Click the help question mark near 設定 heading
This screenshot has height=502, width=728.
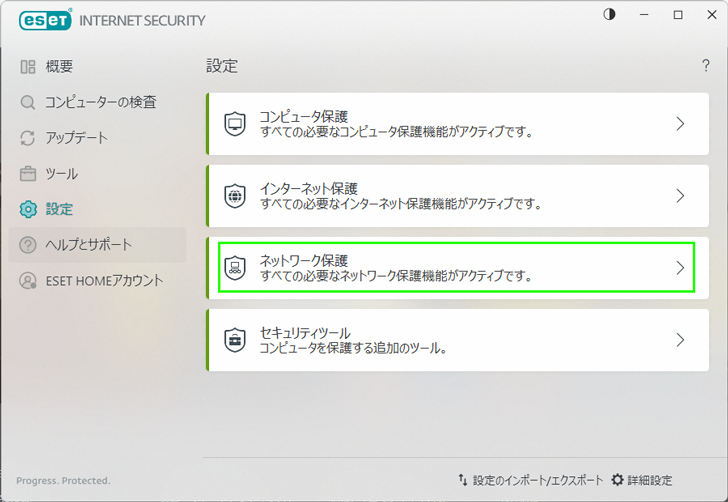coord(706,65)
